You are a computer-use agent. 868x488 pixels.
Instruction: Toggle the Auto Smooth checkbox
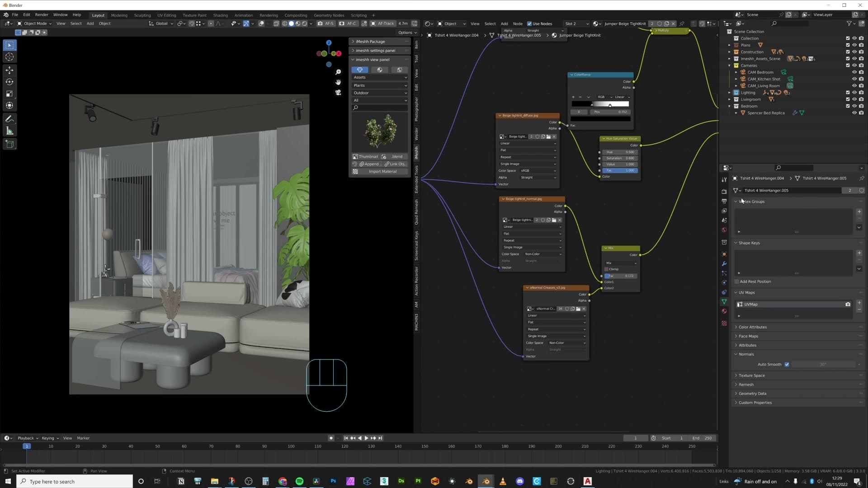787,365
